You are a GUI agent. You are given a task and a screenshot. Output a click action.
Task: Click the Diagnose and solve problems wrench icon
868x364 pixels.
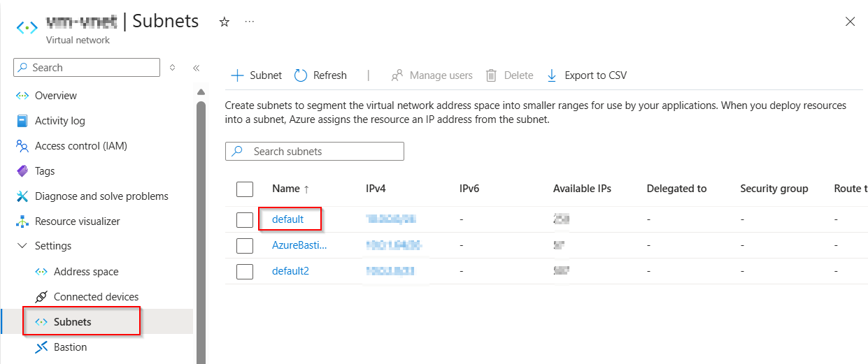click(x=22, y=196)
